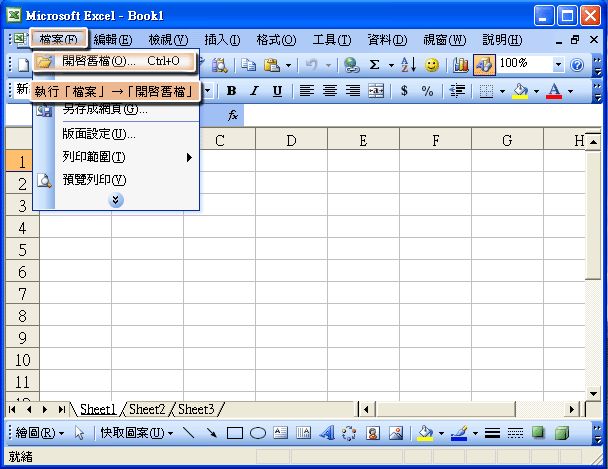Open the Paste options dropdown arrow
Image resolution: width=608 pixels, height=469 pixels.
288,65
